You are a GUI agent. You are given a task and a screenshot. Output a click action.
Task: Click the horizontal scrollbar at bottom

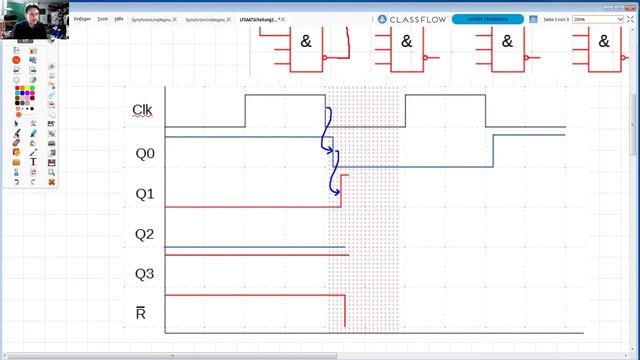[x=173, y=356]
